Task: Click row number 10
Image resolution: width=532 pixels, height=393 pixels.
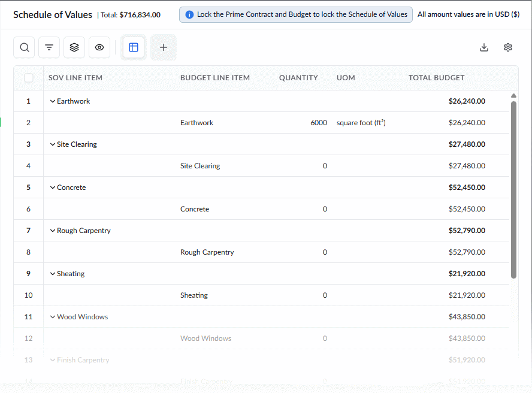Action: 29,295
